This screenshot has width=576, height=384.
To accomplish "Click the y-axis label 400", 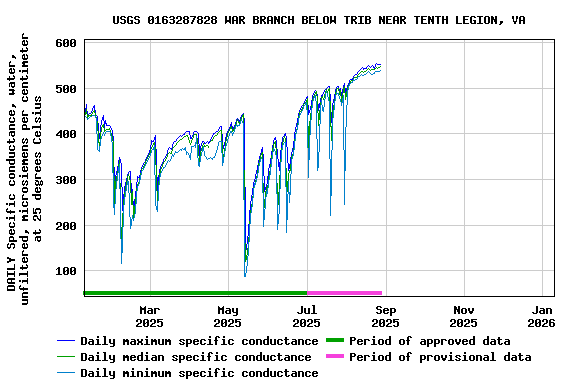I will point(66,134).
